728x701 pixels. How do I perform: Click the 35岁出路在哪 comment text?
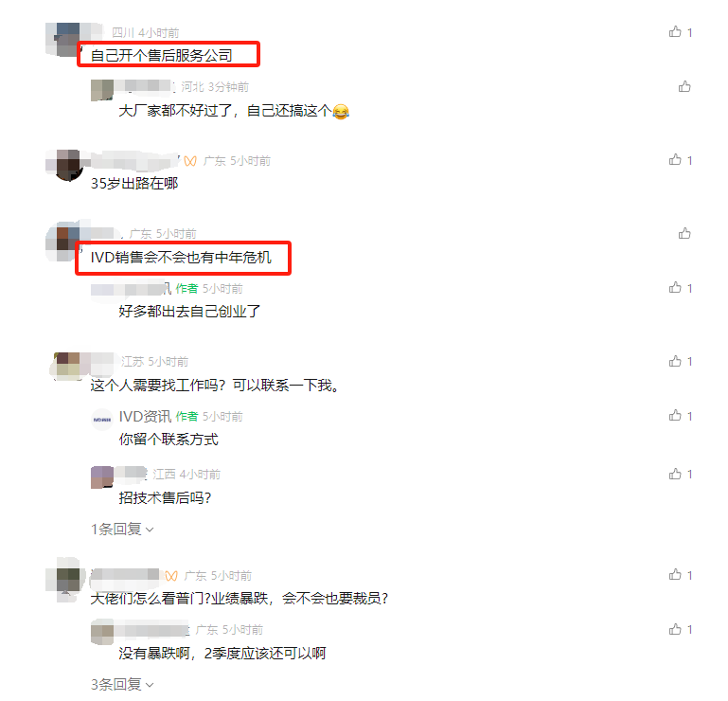pyautogui.click(x=134, y=184)
